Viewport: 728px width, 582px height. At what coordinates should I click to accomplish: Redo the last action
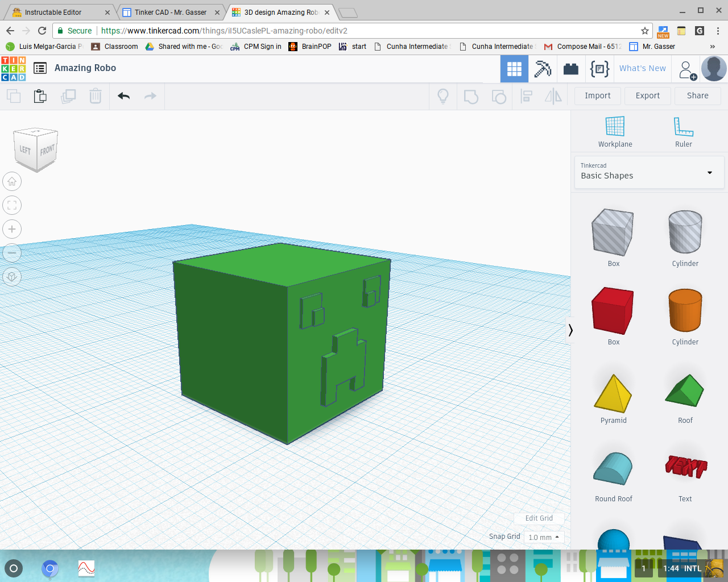click(150, 96)
